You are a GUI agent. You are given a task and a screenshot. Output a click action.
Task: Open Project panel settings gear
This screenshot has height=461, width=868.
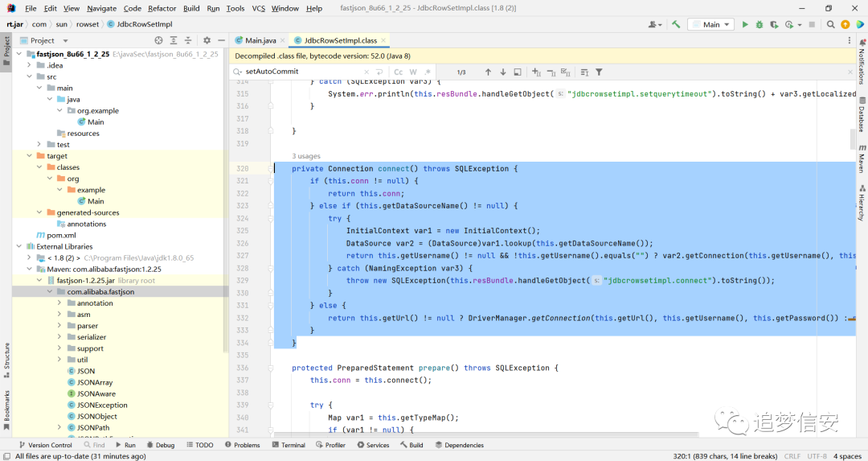point(207,40)
